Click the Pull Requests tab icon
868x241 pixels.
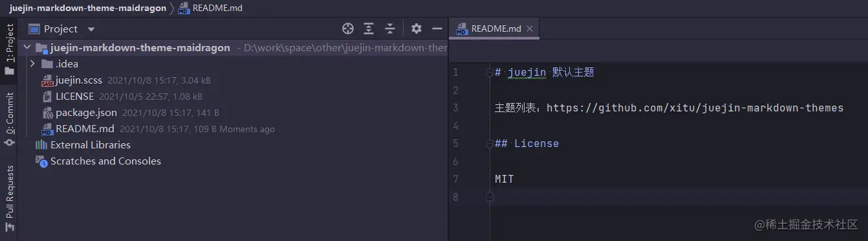tap(9, 227)
